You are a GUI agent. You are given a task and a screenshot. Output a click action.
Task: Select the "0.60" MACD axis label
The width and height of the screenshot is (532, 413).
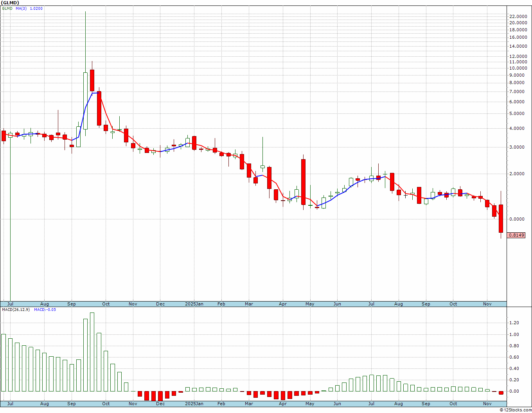click(x=514, y=357)
